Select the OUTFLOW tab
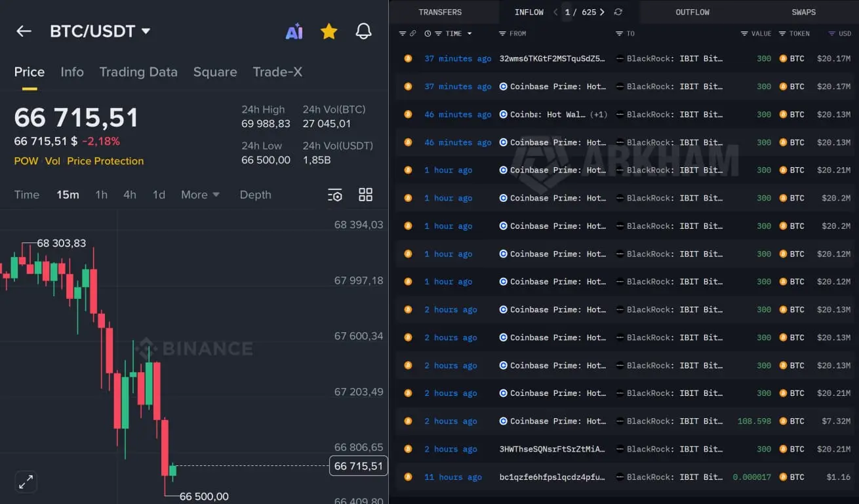 point(692,12)
